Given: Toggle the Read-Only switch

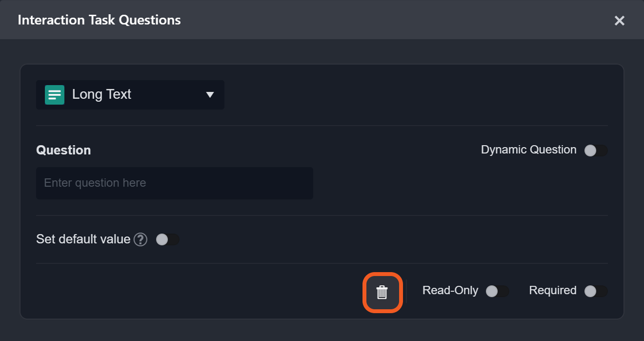Looking at the screenshot, I should (497, 291).
